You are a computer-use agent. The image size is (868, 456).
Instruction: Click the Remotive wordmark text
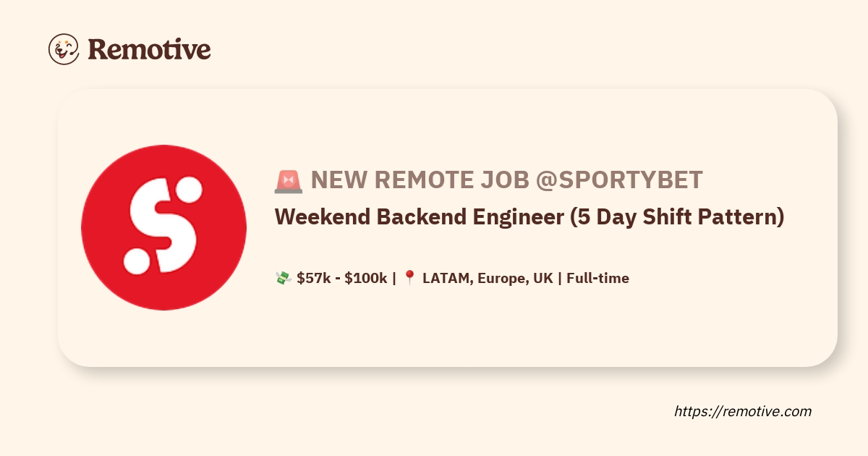coord(149,49)
